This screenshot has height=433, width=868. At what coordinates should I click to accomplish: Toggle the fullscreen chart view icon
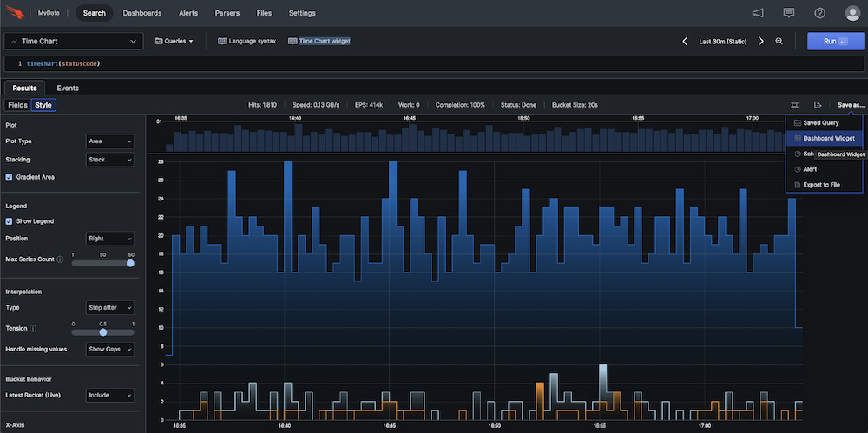point(794,105)
